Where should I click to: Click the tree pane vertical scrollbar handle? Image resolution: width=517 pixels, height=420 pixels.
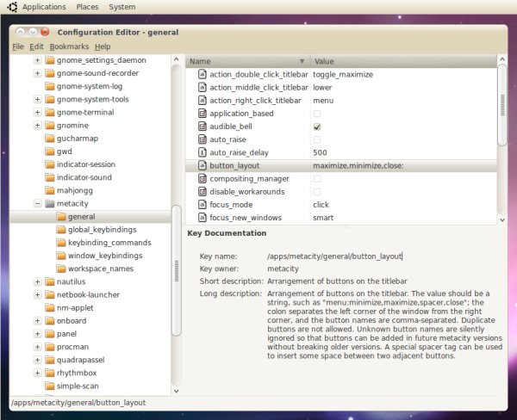click(177, 271)
